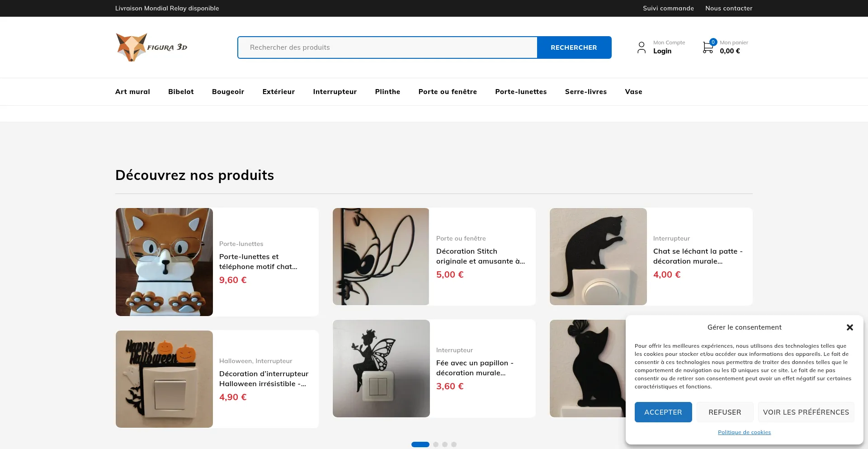Go to last carousel page dot
868x449 pixels.
pos(454,444)
